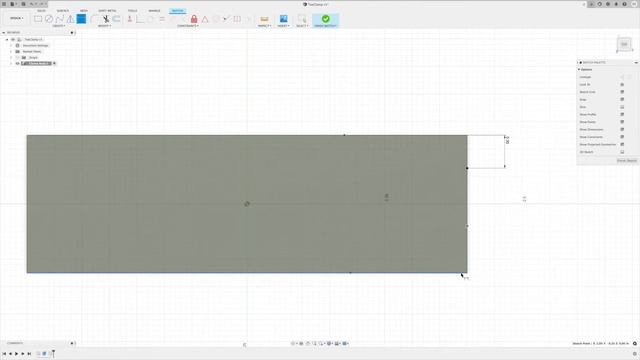The width and height of the screenshot is (640, 360).
Task: Expand the Named Views tree node
Action: 11,51
